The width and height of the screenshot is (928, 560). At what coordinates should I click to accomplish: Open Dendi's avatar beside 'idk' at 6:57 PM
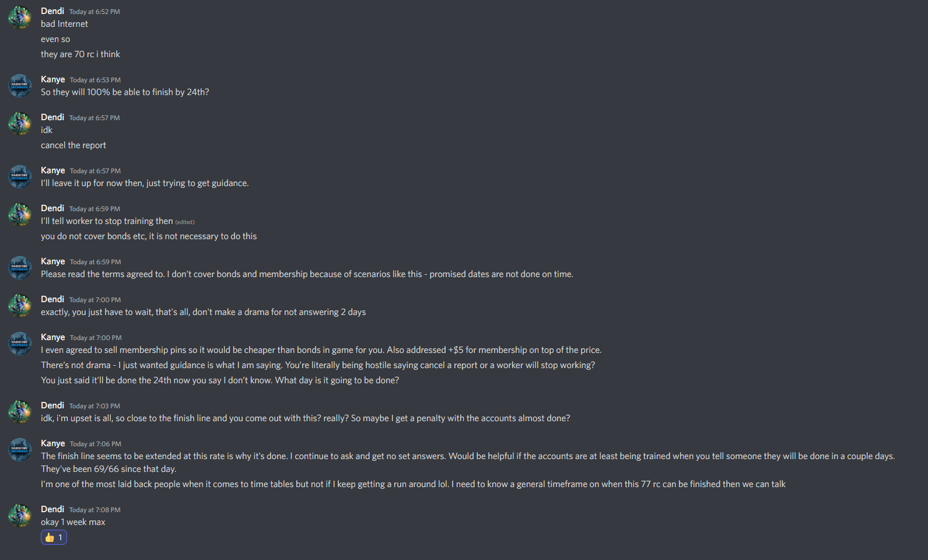pos(20,124)
